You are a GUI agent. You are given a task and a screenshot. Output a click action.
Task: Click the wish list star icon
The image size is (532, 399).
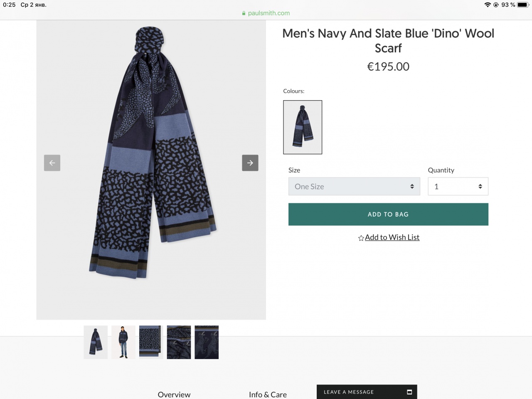click(x=361, y=238)
